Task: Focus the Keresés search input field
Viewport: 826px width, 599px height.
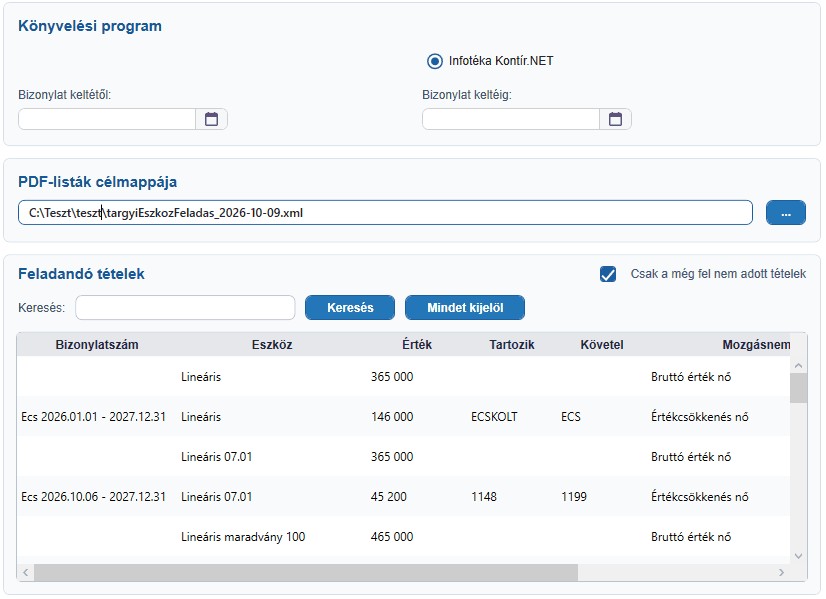Action: (x=185, y=308)
